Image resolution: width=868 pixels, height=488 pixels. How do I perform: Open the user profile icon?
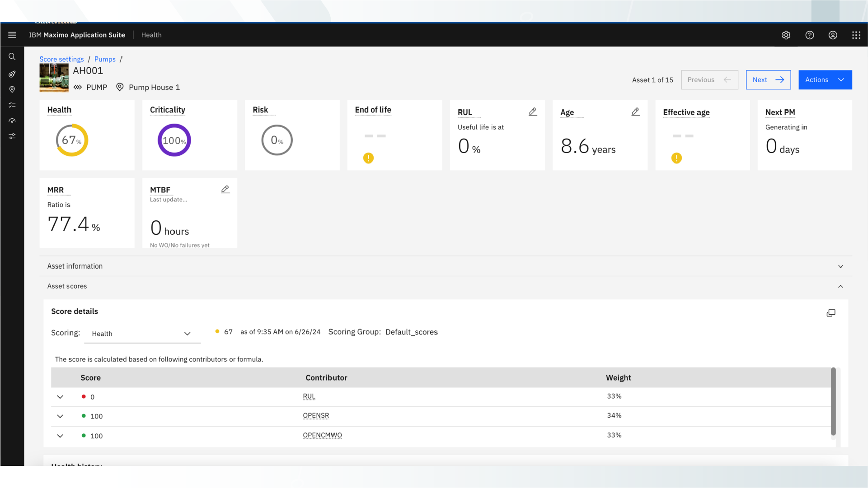(833, 35)
